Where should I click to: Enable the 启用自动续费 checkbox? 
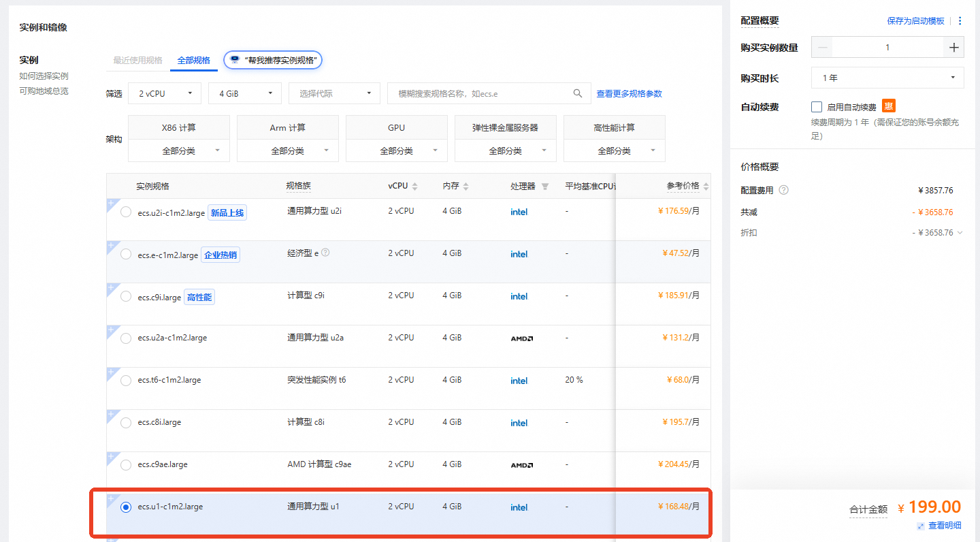pos(817,107)
